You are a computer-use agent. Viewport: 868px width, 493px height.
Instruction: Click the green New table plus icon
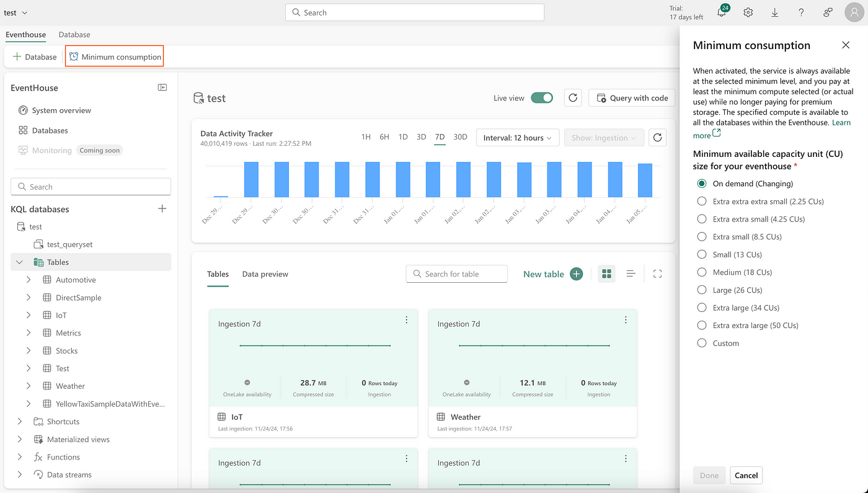(x=576, y=274)
